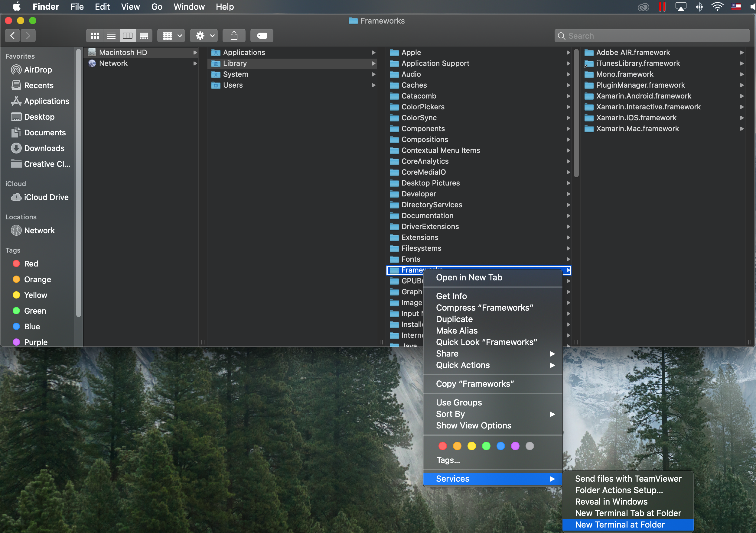756x533 pixels.
Task: Go back with the toolbar back arrow
Action: tap(12, 36)
